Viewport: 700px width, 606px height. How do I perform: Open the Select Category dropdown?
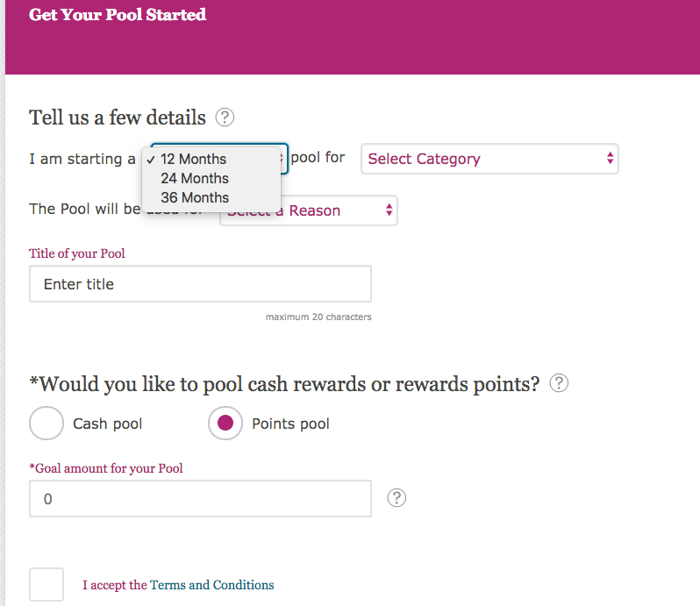[489, 159]
